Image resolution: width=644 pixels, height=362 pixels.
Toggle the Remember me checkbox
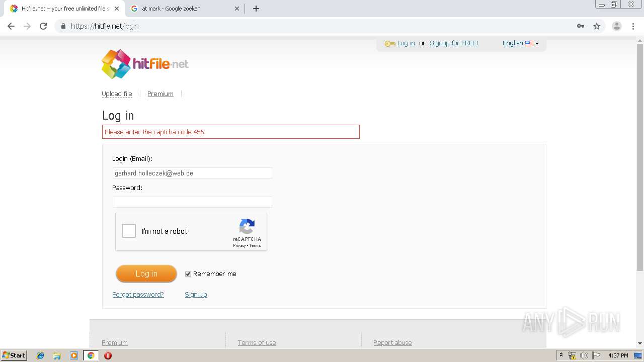188,274
